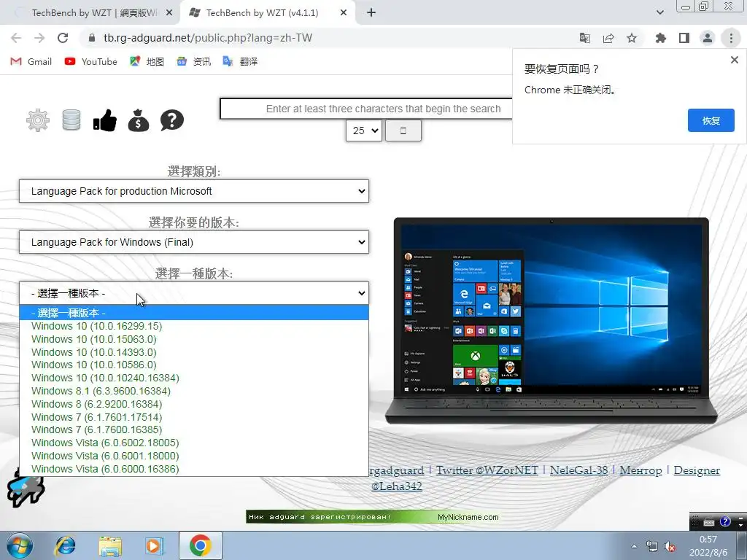Focus the search input field
747x560 pixels.
coord(366,109)
